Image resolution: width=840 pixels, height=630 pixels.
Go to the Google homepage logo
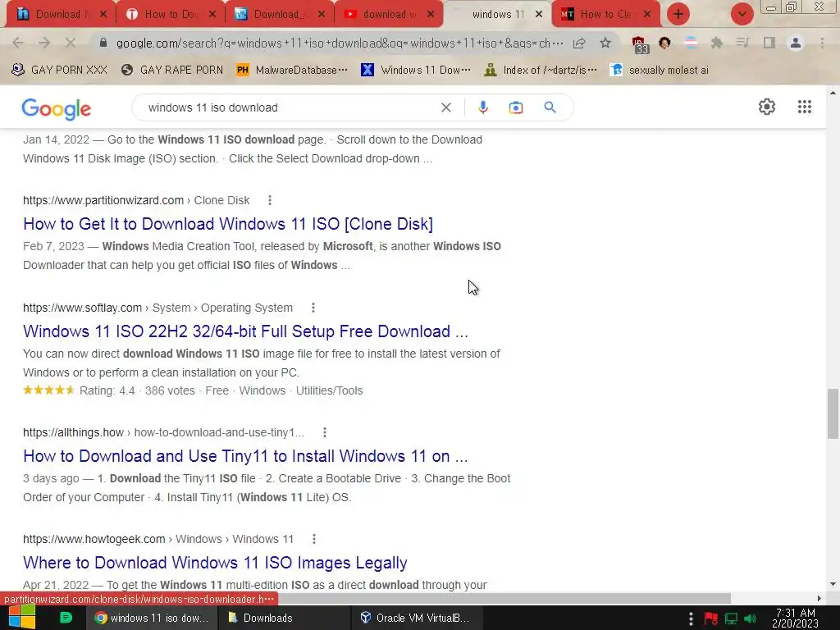click(x=57, y=109)
